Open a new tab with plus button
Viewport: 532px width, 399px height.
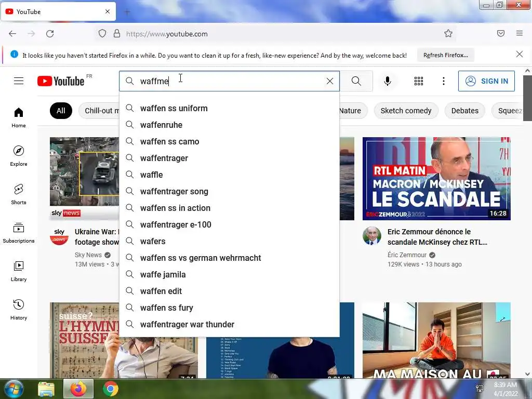click(127, 12)
